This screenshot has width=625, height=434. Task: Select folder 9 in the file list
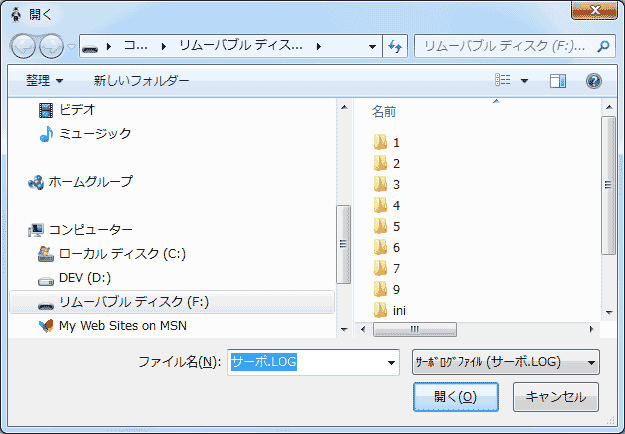[x=387, y=289]
